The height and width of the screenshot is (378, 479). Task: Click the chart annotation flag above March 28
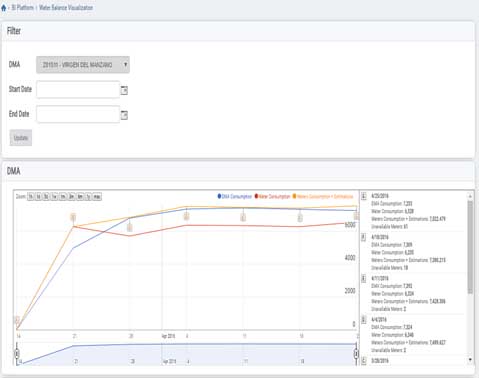point(130,227)
